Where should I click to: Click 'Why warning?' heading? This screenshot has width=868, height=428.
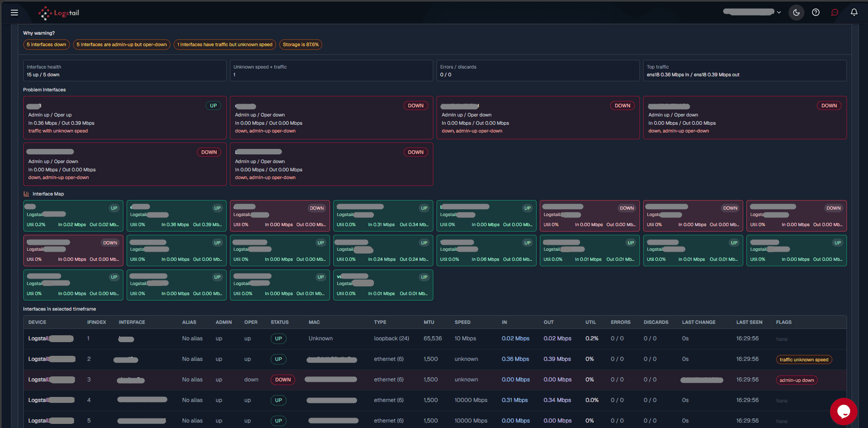[x=39, y=33]
